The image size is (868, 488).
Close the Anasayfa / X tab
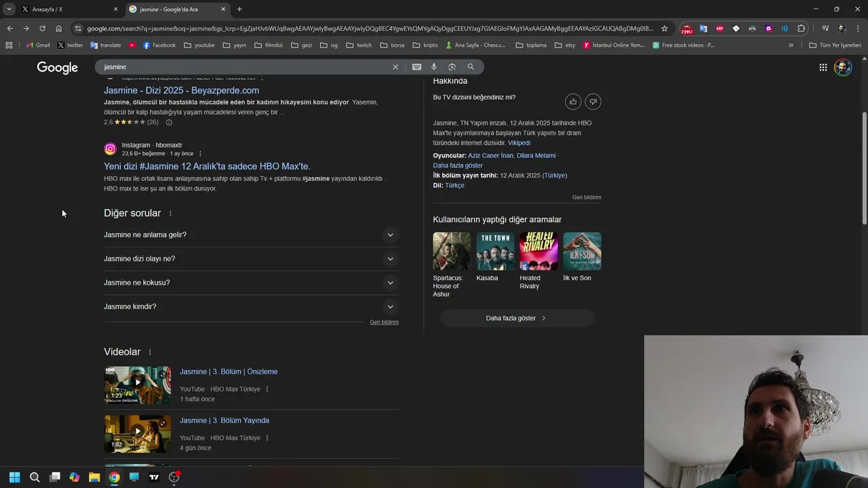click(x=115, y=9)
